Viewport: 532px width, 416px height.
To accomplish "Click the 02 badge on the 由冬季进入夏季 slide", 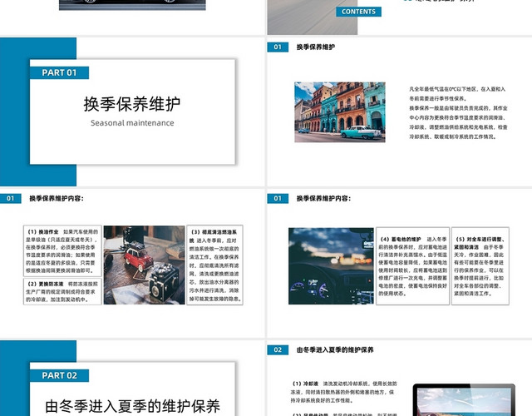I will tap(278, 349).
